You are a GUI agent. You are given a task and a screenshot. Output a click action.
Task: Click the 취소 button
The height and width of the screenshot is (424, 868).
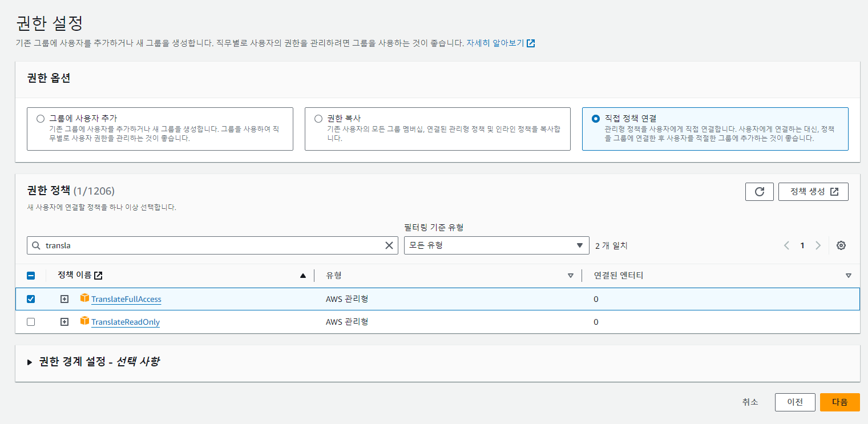pos(750,402)
